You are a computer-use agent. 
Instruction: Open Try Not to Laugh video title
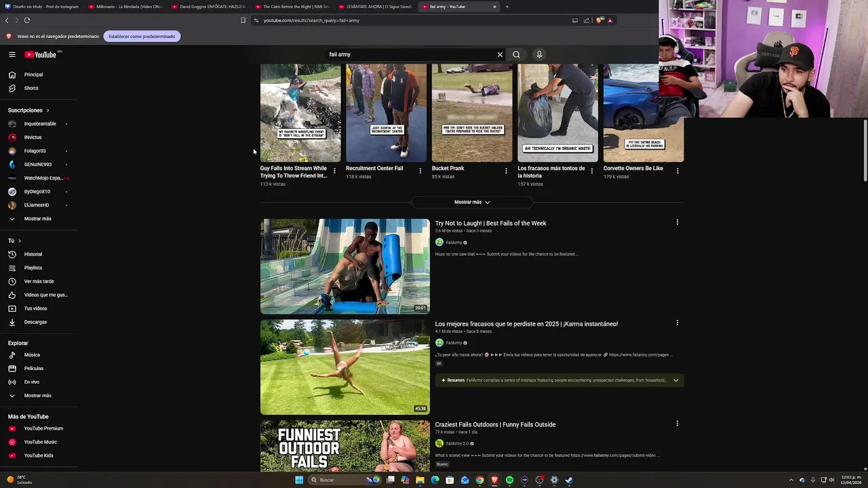490,223
